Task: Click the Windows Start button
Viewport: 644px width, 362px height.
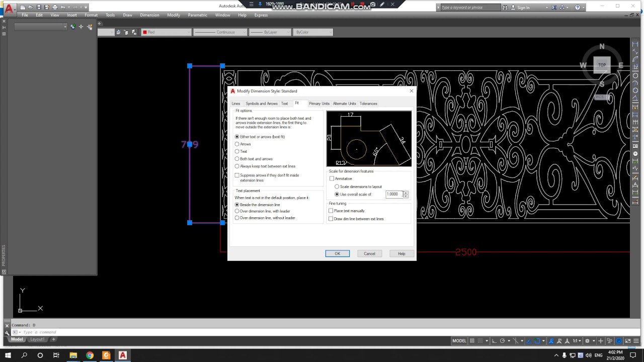Action: click(8, 355)
